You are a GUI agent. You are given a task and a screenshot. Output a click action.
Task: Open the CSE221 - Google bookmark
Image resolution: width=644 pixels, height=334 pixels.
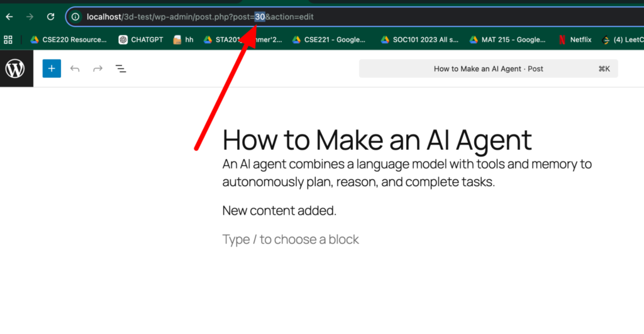tap(328, 40)
